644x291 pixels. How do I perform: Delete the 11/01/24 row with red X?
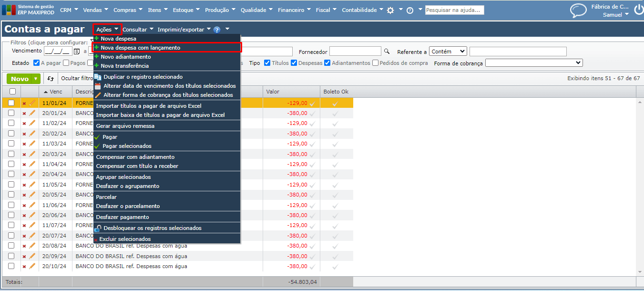(24, 103)
